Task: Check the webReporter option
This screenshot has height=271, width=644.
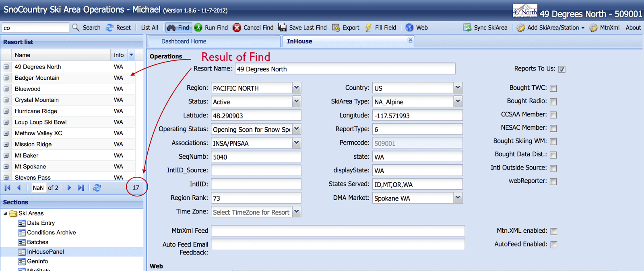Action: click(553, 182)
